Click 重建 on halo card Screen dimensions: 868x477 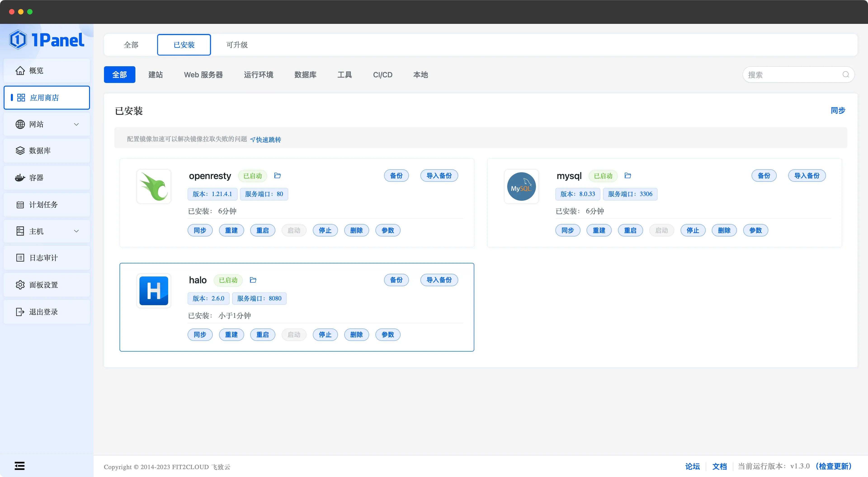(x=231, y=335)
